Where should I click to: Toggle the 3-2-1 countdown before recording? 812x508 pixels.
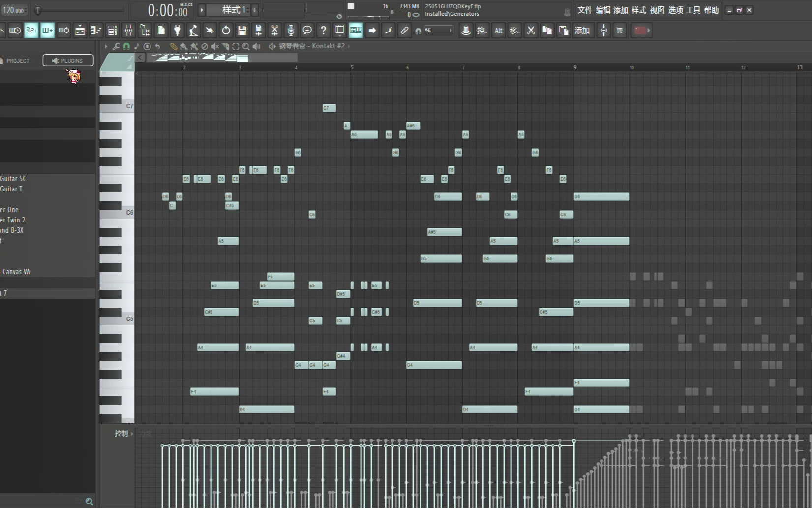31,31
